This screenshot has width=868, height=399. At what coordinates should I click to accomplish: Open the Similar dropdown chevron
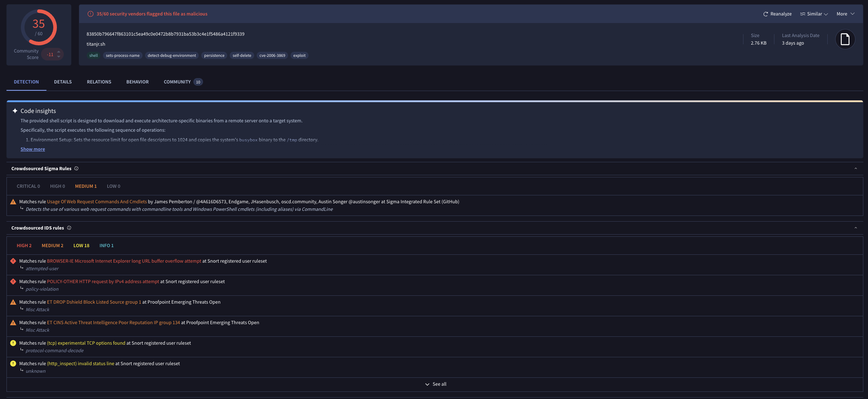coord(826,14)
